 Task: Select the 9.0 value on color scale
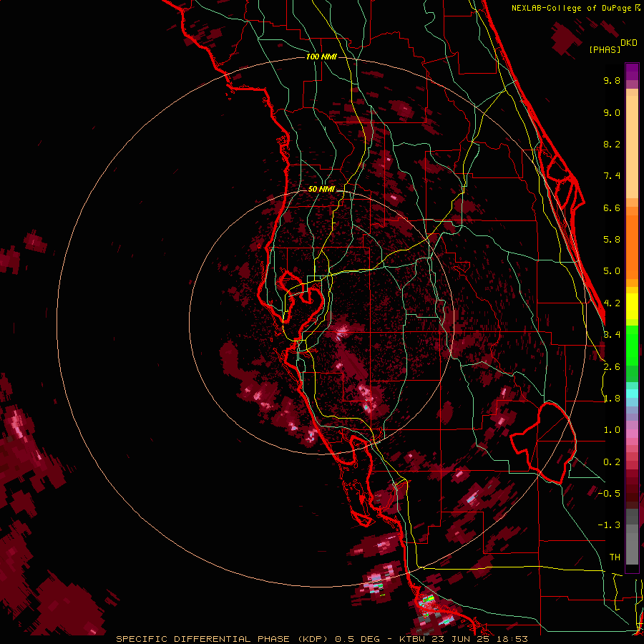[612, 113]
